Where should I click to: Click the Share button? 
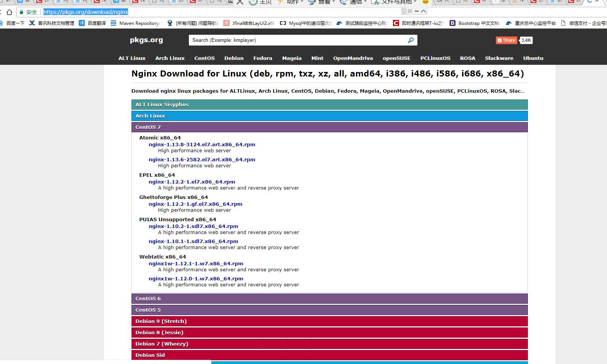(506, 40)
